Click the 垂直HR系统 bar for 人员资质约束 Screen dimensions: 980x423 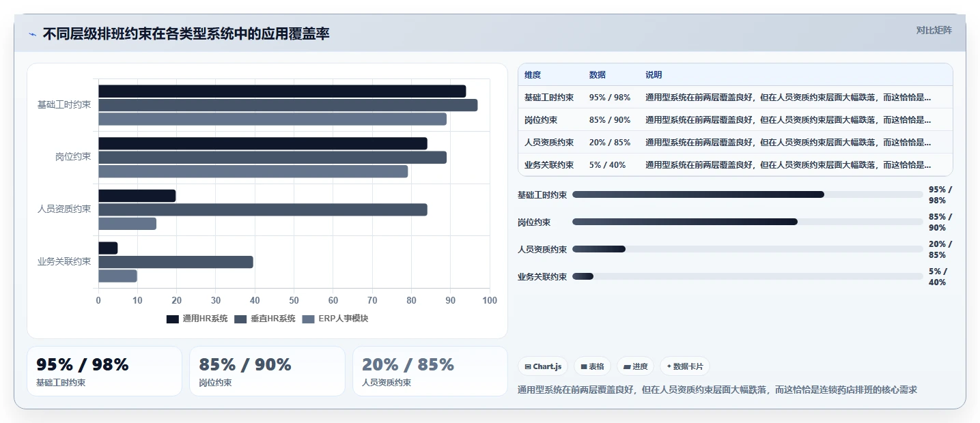pos(263,209)
